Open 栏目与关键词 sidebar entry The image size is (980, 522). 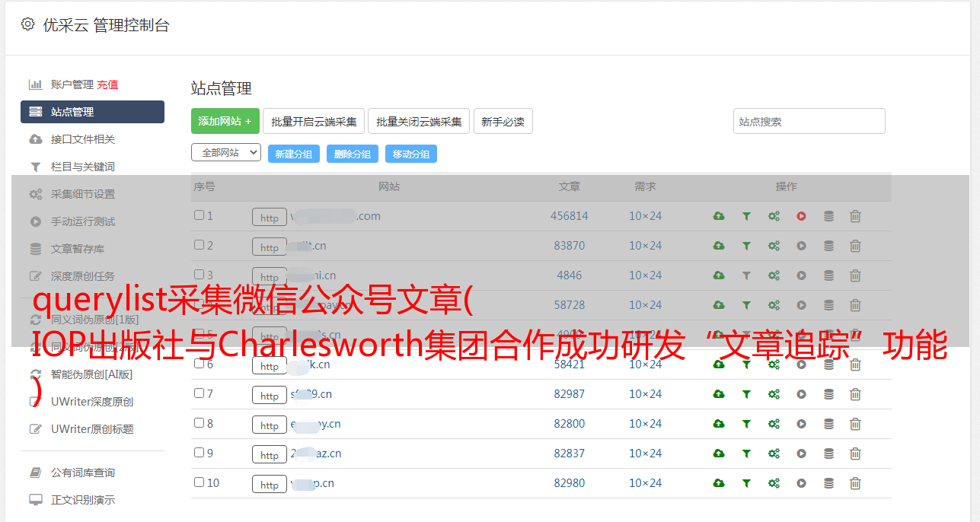[83, 167]
